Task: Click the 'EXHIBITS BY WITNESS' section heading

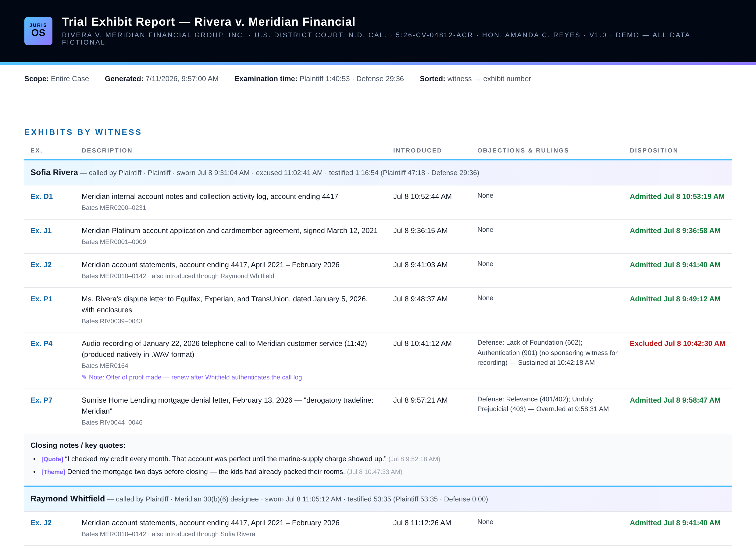Action: pyautogui.click(x=83, y=132)
